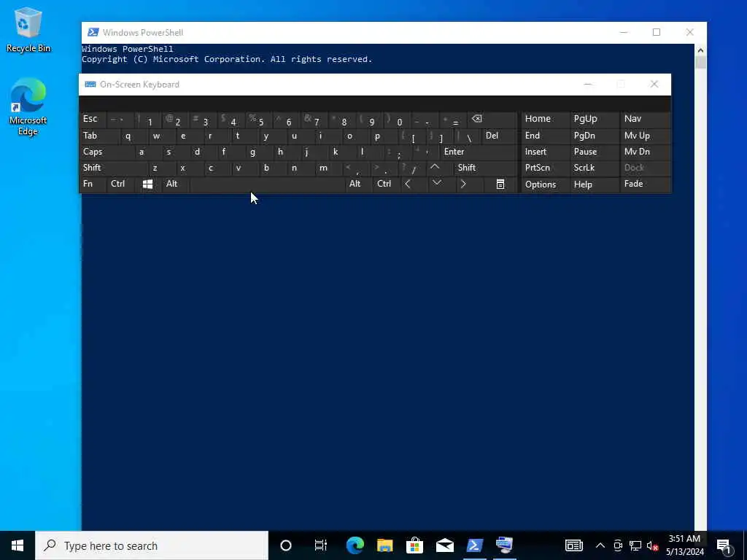Image resolution: width=747 pixels, height=560 pixels.
Task: Toggle the right Alt key
Action: click(358, 184)
